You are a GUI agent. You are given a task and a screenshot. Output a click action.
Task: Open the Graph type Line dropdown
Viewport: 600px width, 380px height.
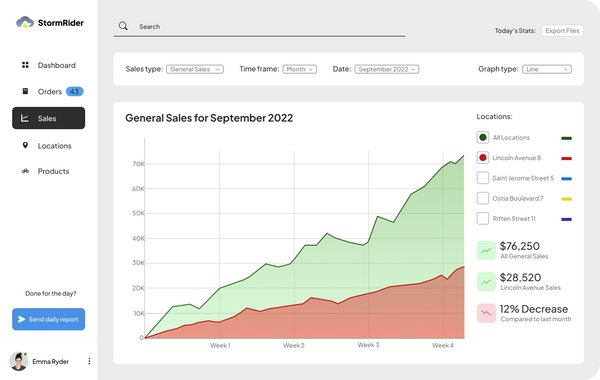(547, 69)
